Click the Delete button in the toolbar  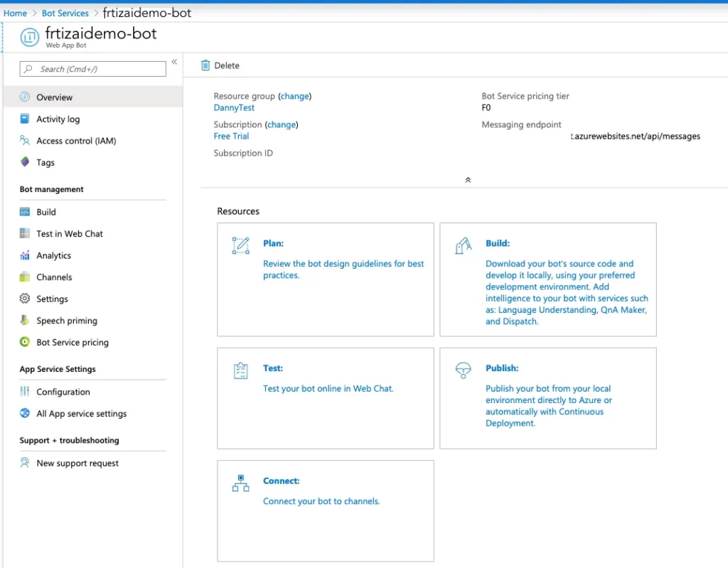220,65
